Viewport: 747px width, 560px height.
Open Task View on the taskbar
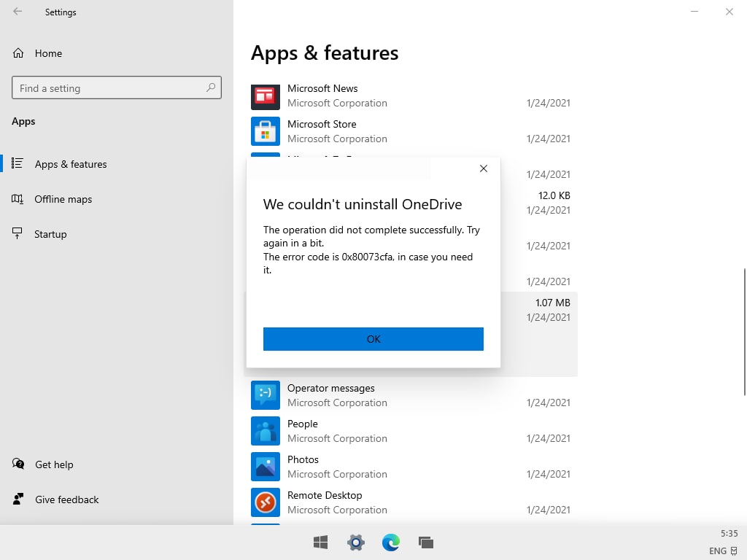[426, 542]
